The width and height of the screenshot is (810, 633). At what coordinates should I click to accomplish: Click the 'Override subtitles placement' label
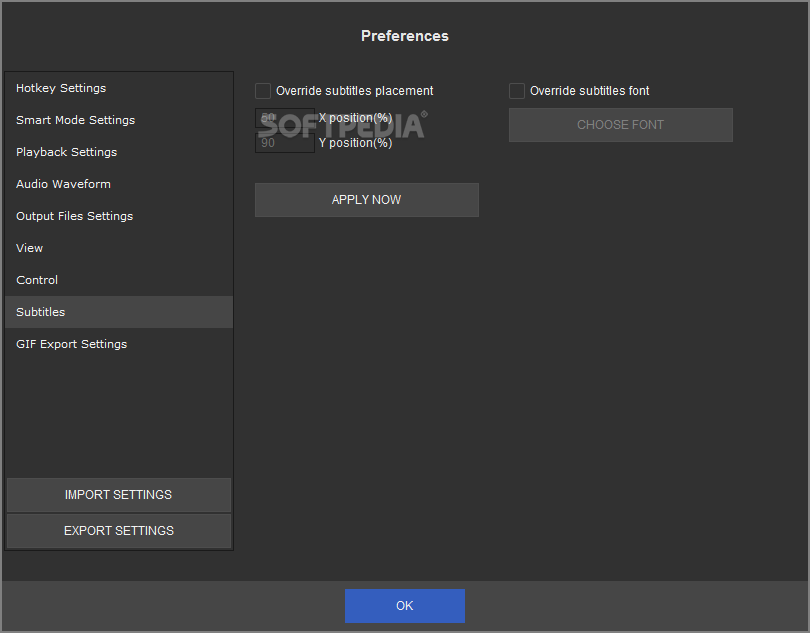(354, 91)
